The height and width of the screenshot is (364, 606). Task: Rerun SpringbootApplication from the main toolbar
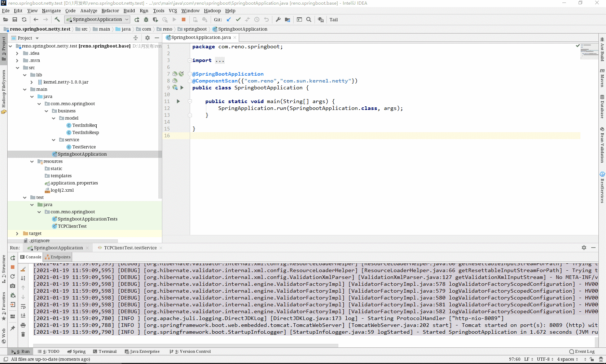(137, 20)
